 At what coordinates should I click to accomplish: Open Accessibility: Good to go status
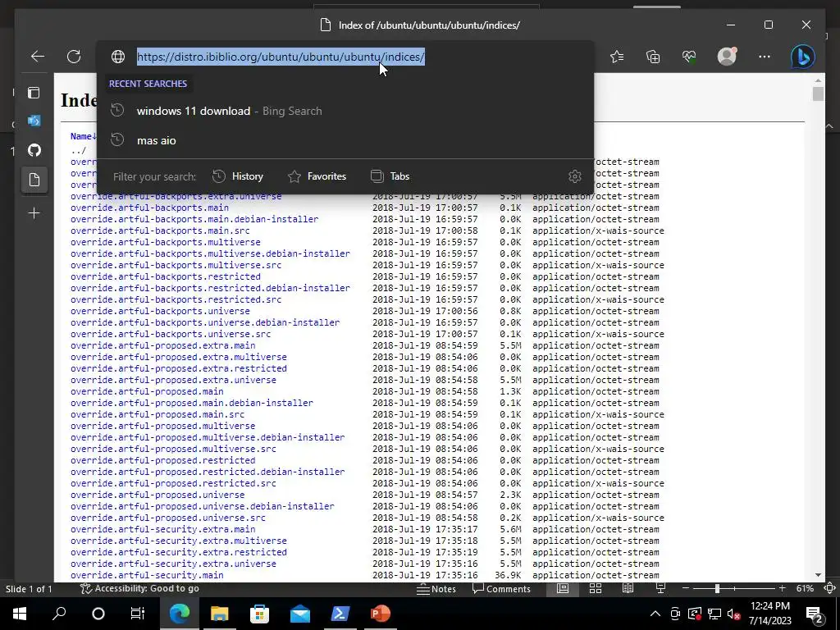click(139, 589)
